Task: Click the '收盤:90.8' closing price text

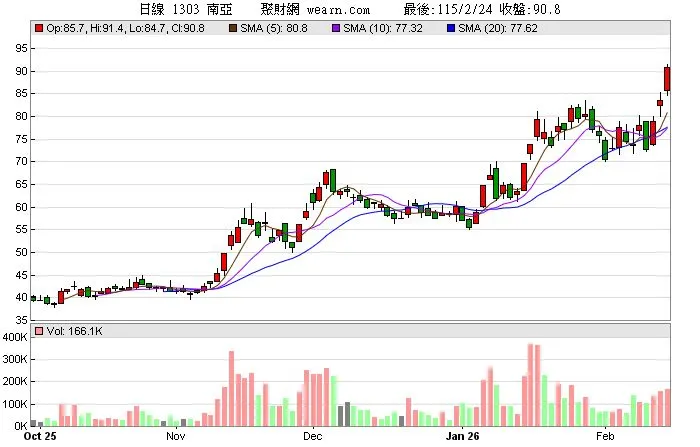Action: (x=530, y=9)
